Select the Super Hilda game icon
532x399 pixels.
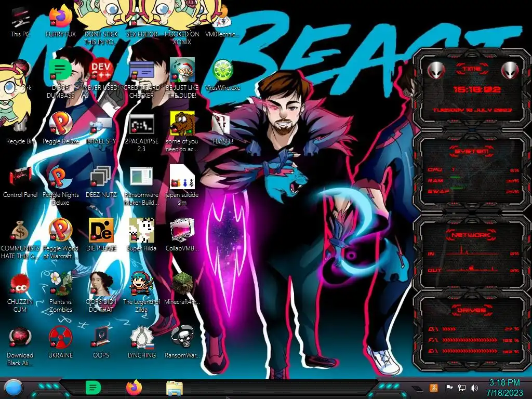click(141, 235)
